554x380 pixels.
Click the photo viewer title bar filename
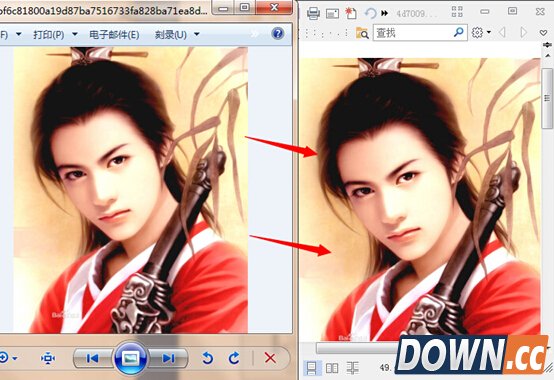tap(103, 11)
